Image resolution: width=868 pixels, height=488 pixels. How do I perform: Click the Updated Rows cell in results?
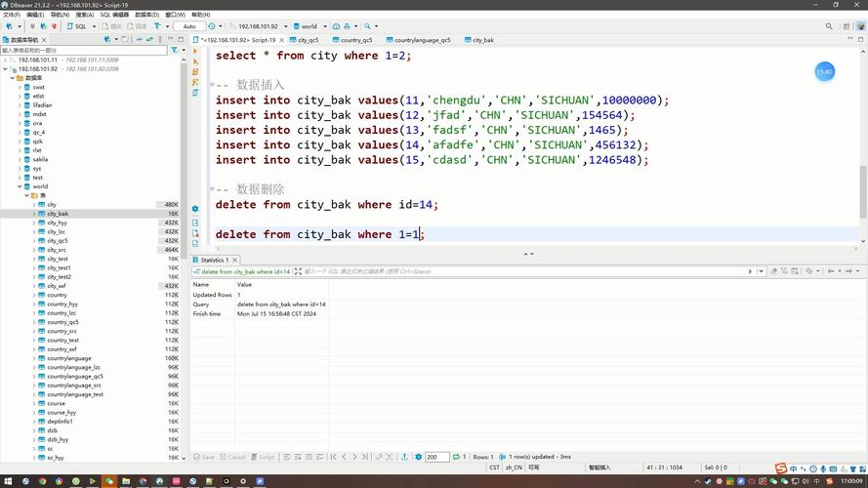[212, 295]
